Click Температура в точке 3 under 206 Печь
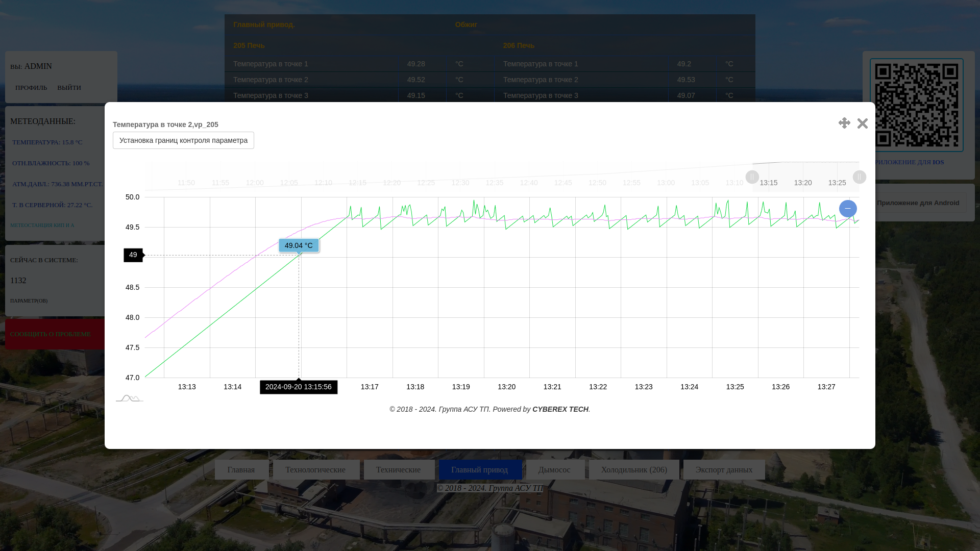This screenshot has width=980, height=551. tap(541, 95)
